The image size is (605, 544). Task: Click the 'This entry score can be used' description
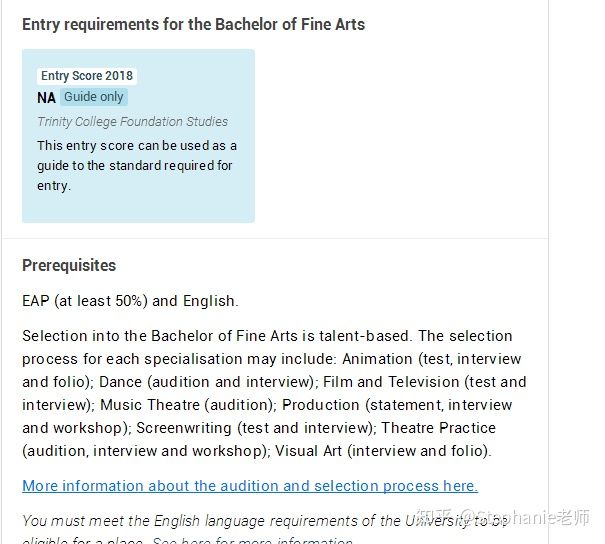click(137, 166)
